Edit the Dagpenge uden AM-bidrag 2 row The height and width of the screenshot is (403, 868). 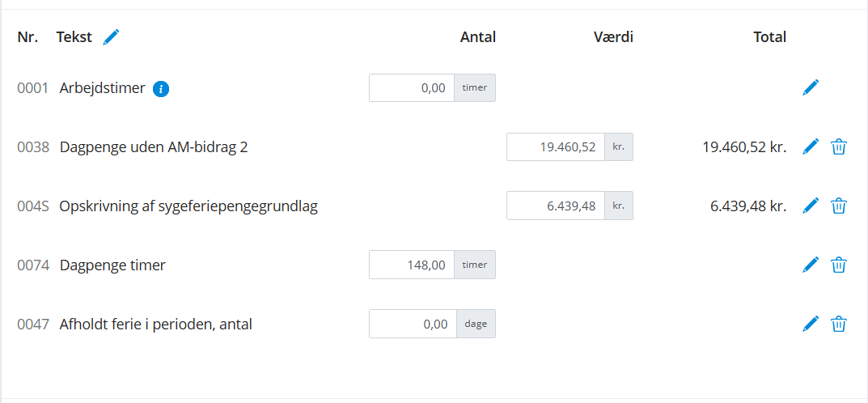[x=811, y=146]
